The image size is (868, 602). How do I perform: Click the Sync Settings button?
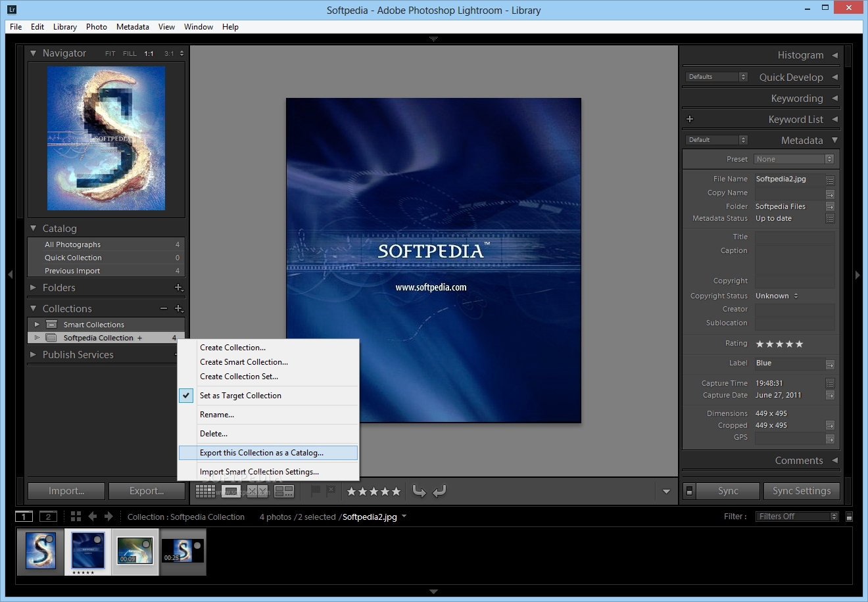802,491
